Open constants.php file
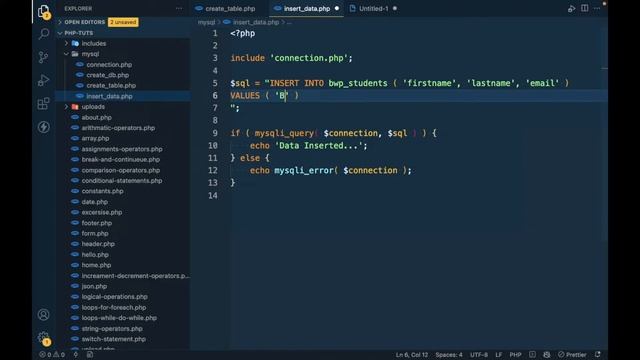 coord(102,191)
